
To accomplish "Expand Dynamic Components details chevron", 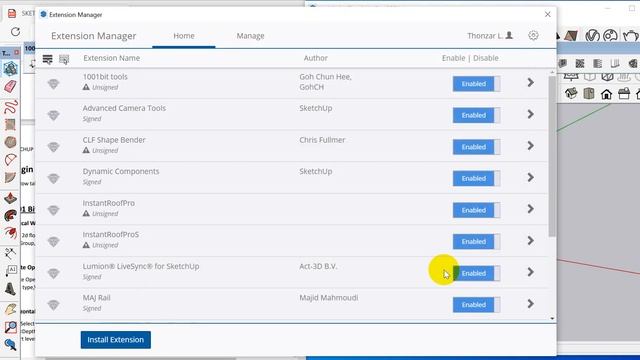I will (531, 177).
